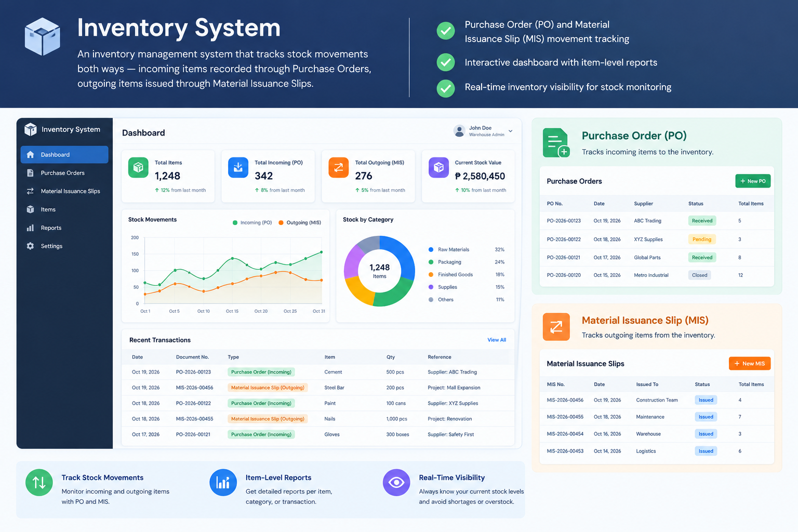
Task: Open Reports via the bar chart icon
Action: pyautogui.click(x=30, y=228)
